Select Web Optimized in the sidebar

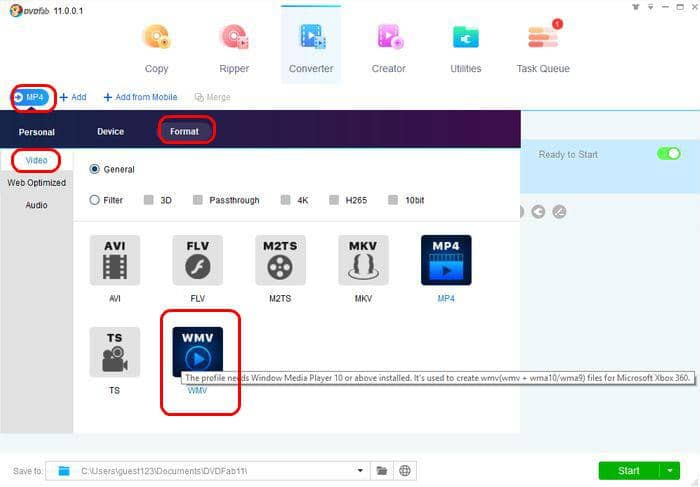pyautogui.click(x=36, y=183)
